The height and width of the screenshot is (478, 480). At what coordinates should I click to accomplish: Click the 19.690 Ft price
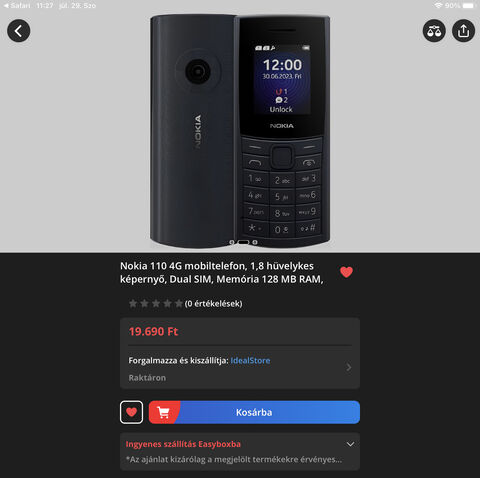pyautogui.click(x=153, y=332)
